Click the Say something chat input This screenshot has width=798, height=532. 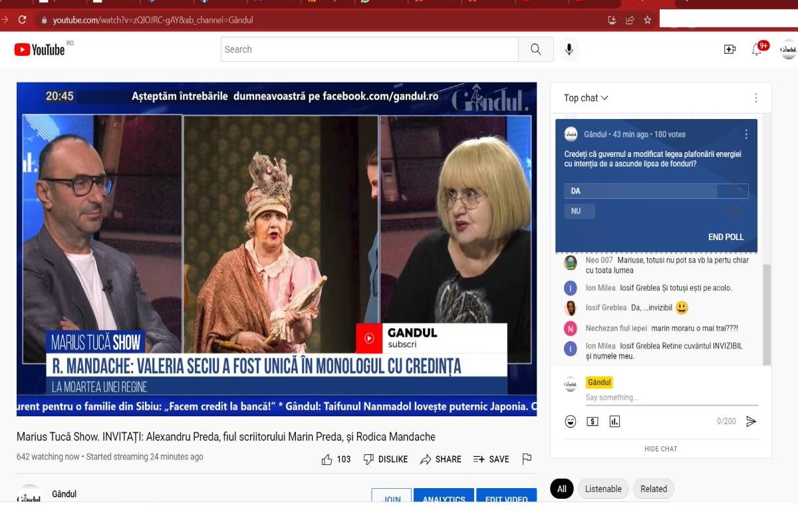(x=672, y=398)
